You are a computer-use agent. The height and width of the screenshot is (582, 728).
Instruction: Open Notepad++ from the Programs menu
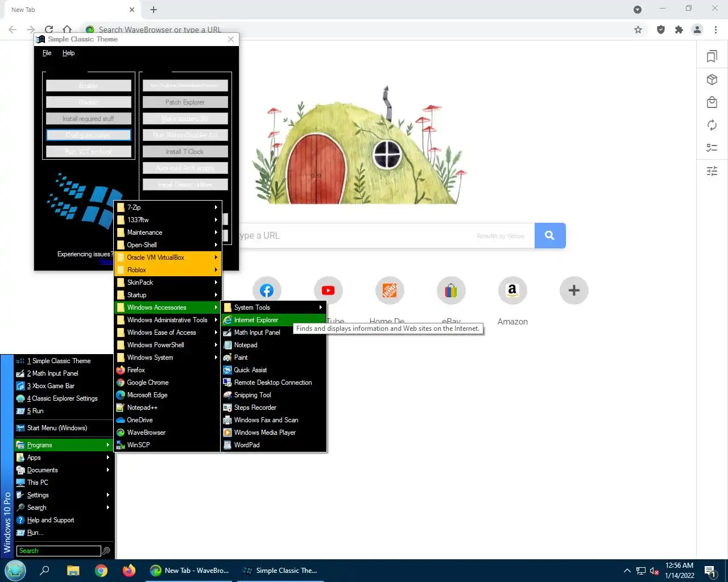pos(167,408)
